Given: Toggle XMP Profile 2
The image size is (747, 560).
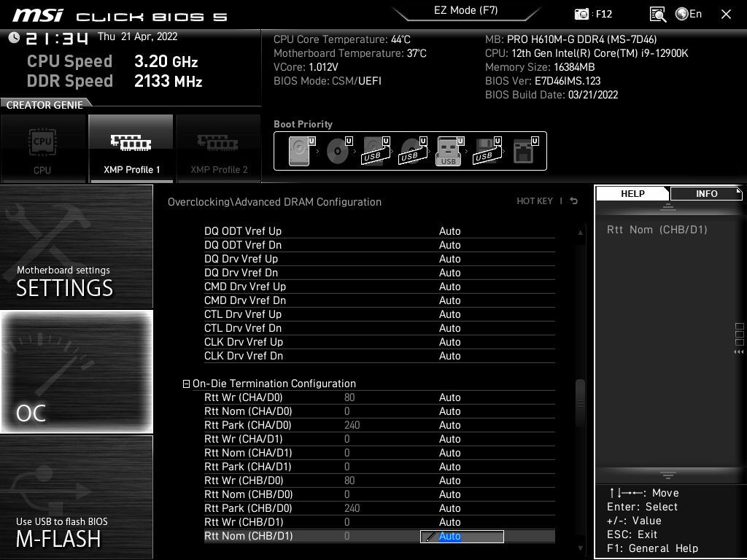Looking at the screenshot, I should coord(219,149).
